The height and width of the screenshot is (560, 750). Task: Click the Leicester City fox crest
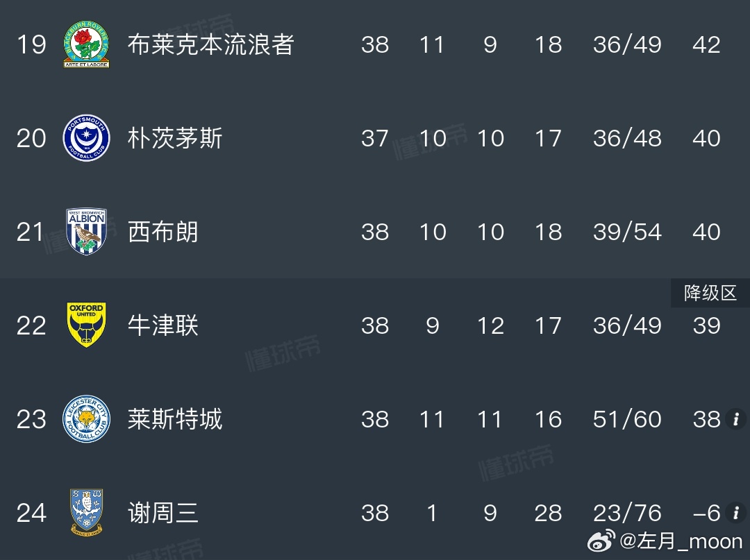[87, 419]
